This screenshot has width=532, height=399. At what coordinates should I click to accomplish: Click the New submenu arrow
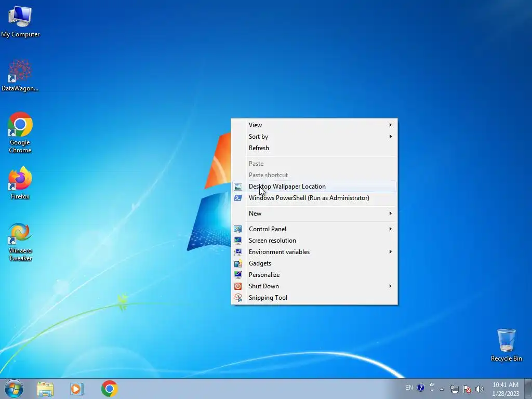point(391,214)
